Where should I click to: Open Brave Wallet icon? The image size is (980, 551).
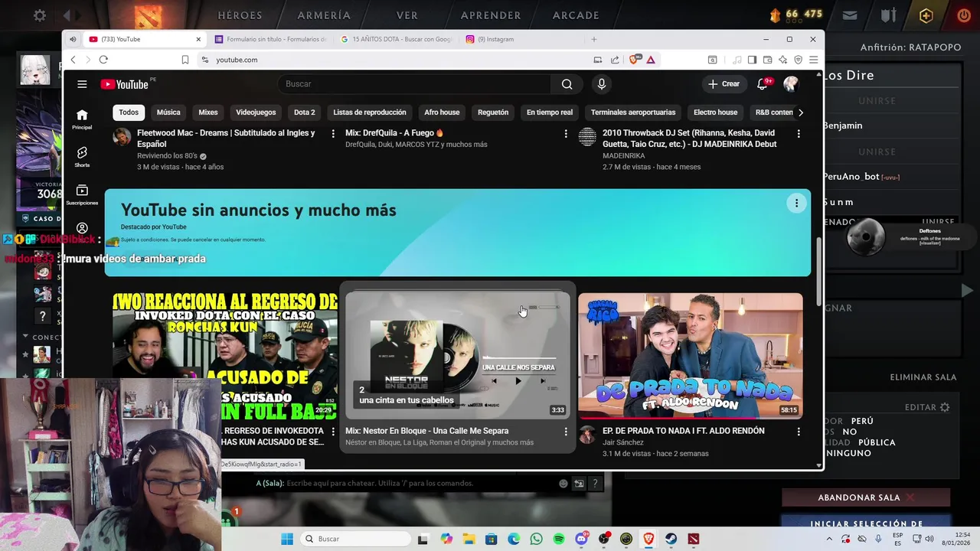pos(767,60)
